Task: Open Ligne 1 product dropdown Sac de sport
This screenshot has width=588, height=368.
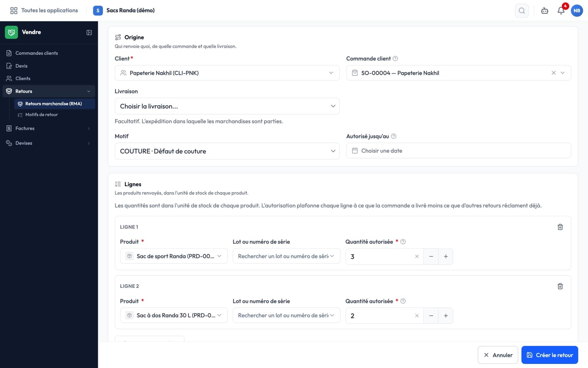Action: pyautogui.click(x=174, y=256)
